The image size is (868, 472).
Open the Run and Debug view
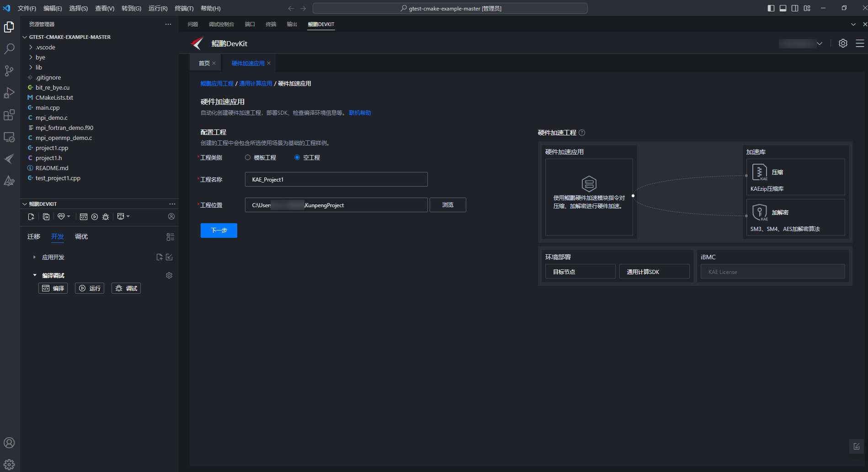tap(9, 93)
